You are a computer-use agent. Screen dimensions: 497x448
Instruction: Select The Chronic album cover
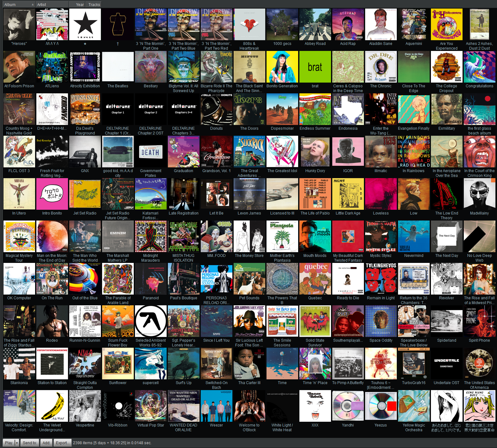point(381,67)
